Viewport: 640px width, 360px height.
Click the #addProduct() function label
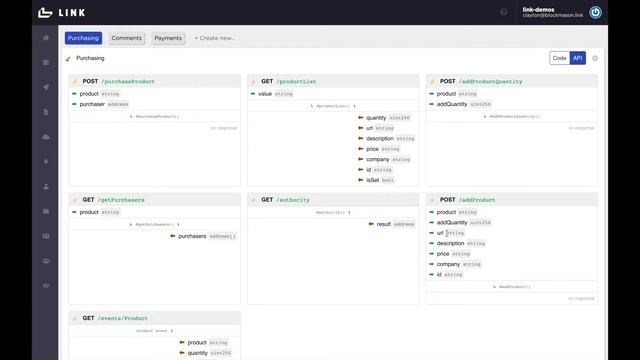(515, 287)
